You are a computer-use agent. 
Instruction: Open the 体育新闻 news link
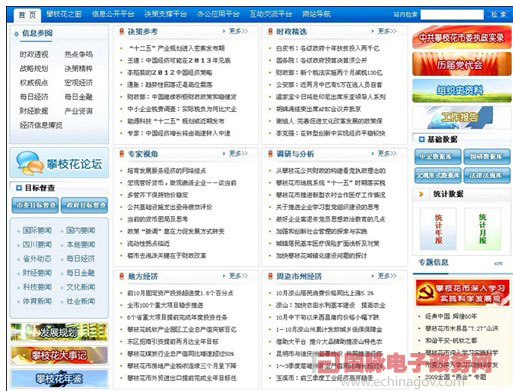click(37, 301)
